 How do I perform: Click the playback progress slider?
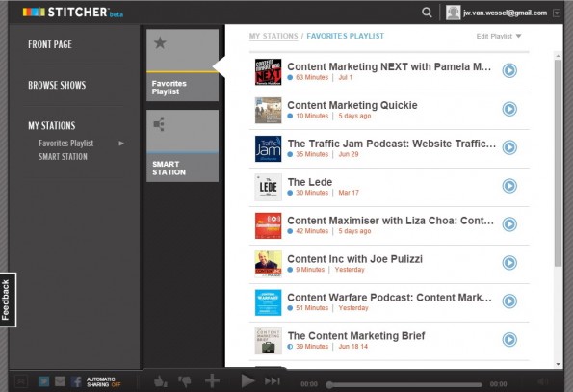click(404, 384)
